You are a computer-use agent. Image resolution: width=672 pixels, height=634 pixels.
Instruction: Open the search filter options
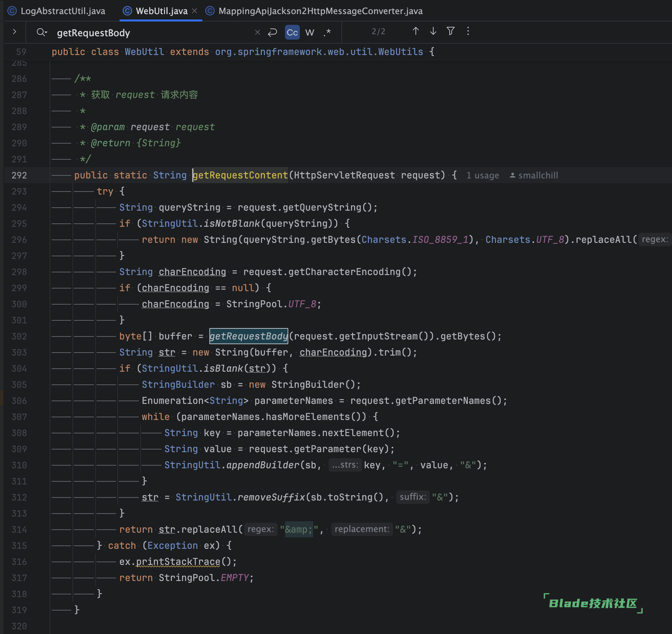(451, 31)
